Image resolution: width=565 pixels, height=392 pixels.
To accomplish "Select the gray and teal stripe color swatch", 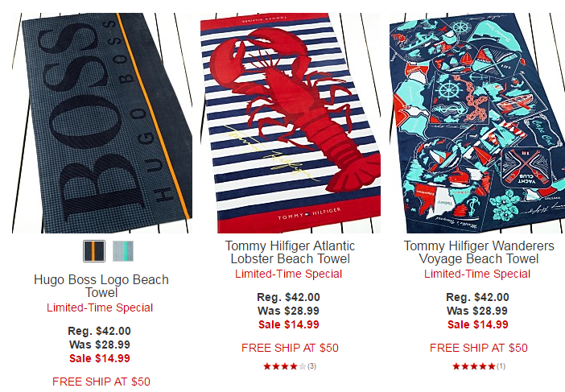I will 123,251.
